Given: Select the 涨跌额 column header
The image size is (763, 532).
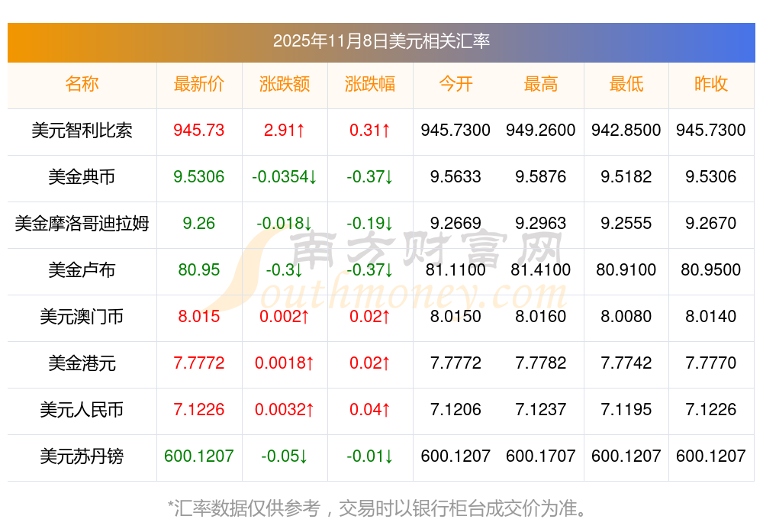Looking at the screenshot, I should [x=285, y=85].
